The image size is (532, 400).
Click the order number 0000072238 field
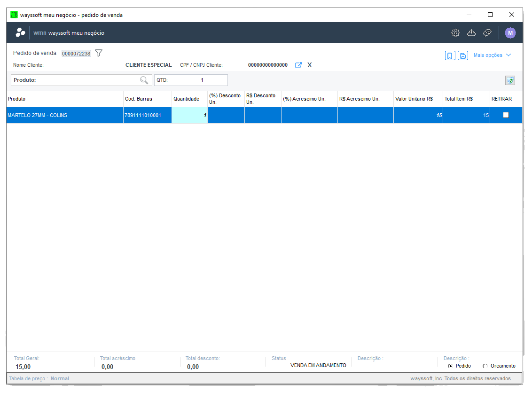[x=76, y=53]
